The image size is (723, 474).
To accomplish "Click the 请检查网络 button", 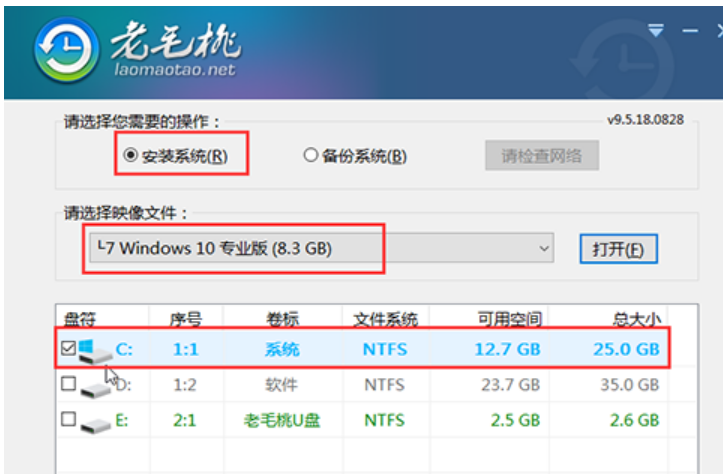I will click(x=542, y=156).
